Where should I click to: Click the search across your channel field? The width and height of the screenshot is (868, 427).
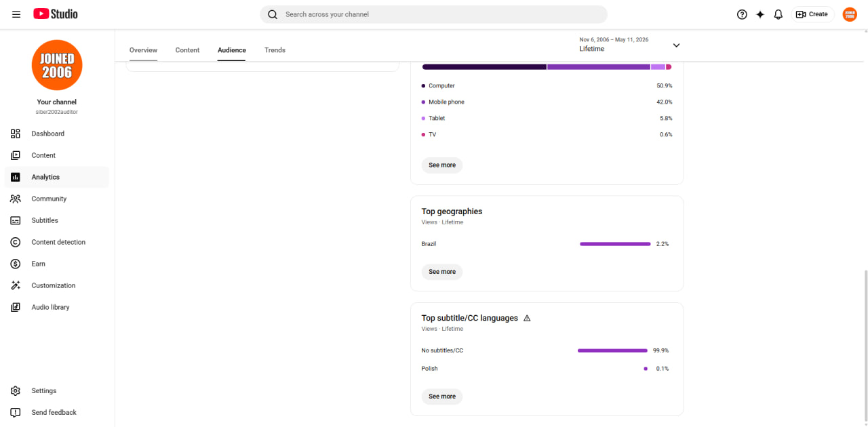click(x=434, y=14)
